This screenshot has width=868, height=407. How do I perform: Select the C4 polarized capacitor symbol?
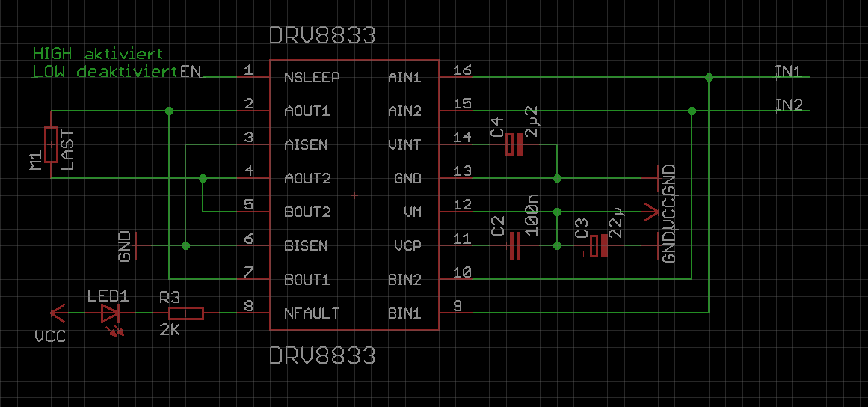click(x=515, y=144)
